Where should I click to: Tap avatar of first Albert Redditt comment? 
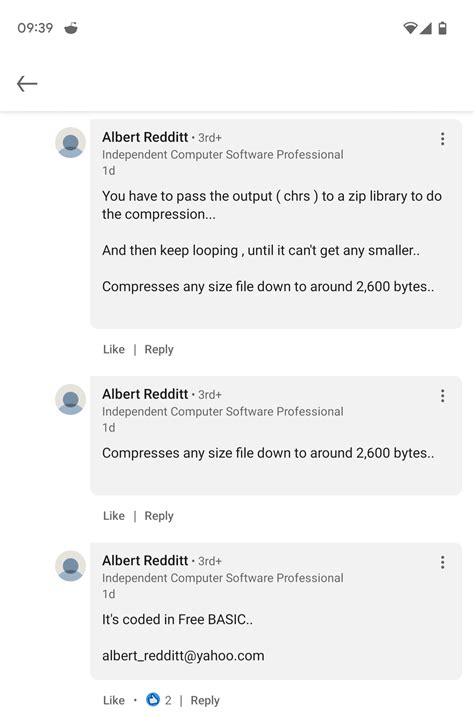pyautogui.click(x=71, y=143)
